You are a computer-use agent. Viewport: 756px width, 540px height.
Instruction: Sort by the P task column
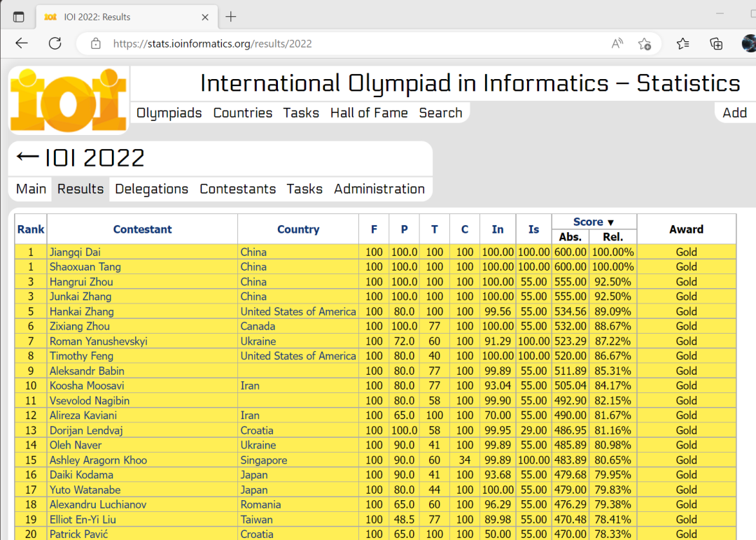404,229
